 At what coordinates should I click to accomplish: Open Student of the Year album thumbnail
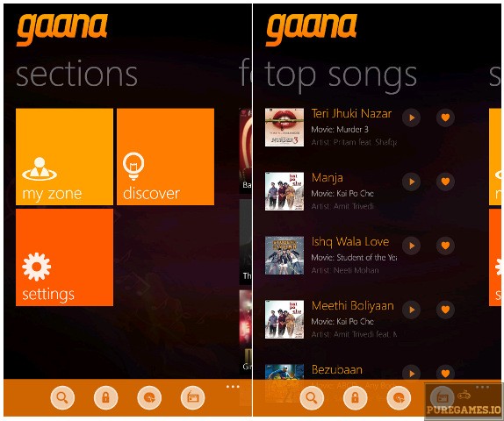pos(284,255)
